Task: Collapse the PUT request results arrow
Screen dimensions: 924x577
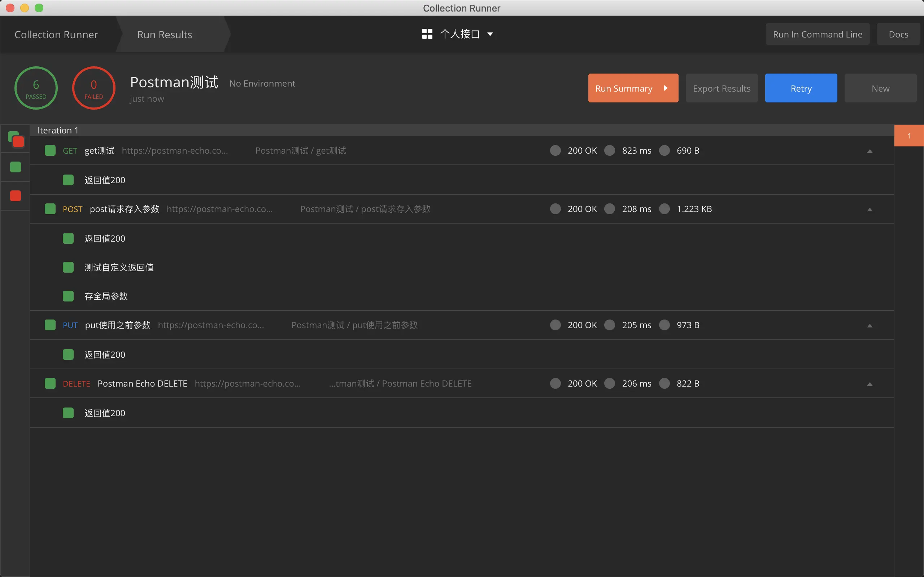Action: pos(870,326)
